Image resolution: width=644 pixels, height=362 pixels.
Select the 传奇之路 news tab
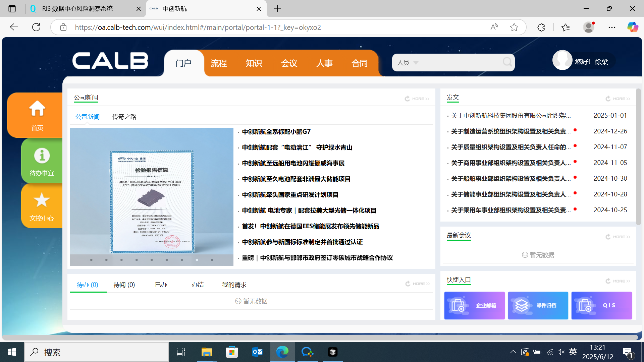coord(124,117)
